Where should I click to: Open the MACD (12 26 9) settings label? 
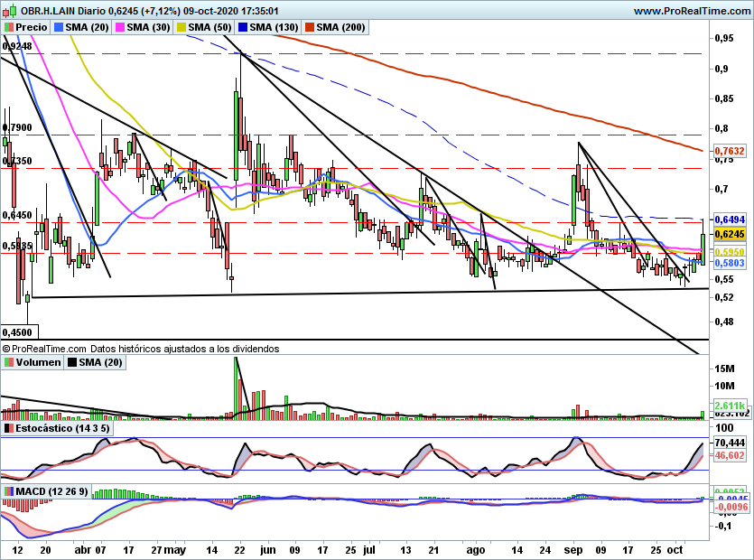(52, 491)
